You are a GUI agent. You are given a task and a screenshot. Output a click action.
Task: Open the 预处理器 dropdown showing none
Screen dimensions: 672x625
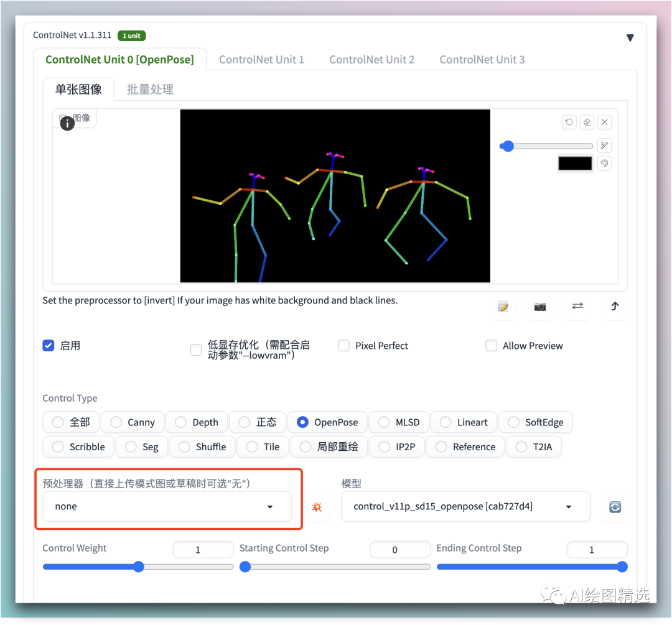tap(167, 506)
